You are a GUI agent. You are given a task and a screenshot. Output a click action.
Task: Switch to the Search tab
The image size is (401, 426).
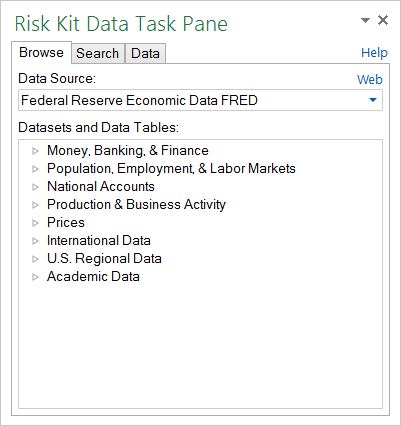pyautogui.click(x=98, y=53)
